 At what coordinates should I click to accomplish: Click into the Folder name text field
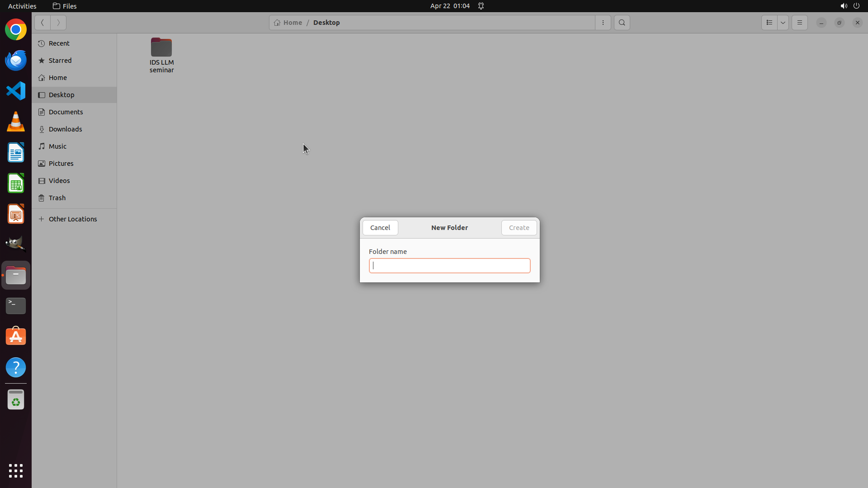click(x=449, y=266)
